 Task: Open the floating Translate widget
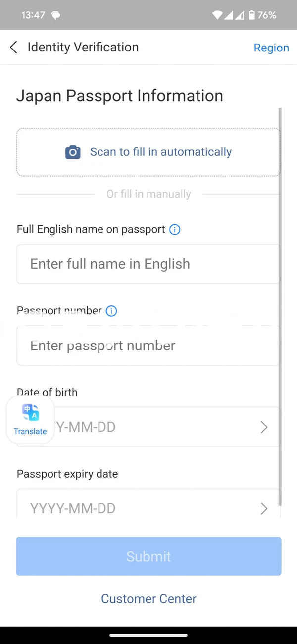tap(30, 420)
